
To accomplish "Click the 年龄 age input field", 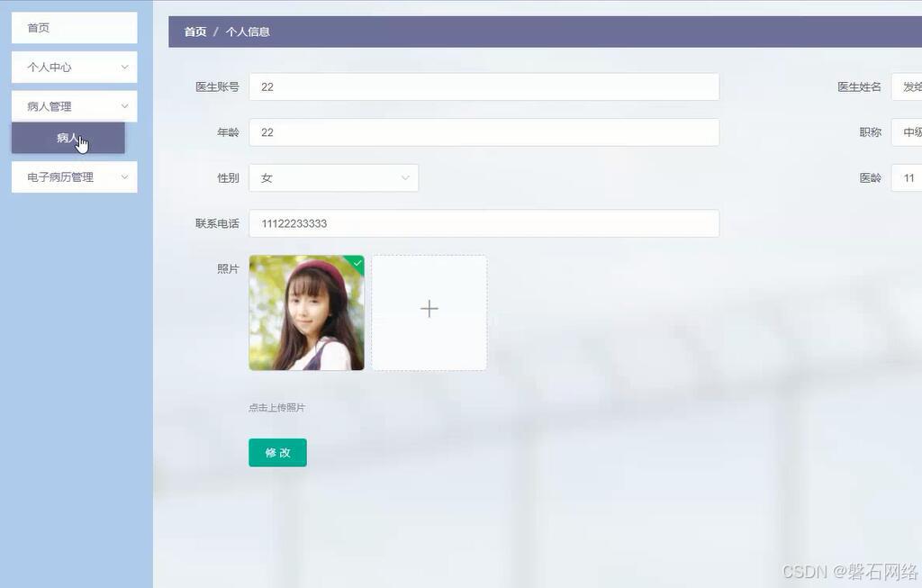I will click(484, 131).
